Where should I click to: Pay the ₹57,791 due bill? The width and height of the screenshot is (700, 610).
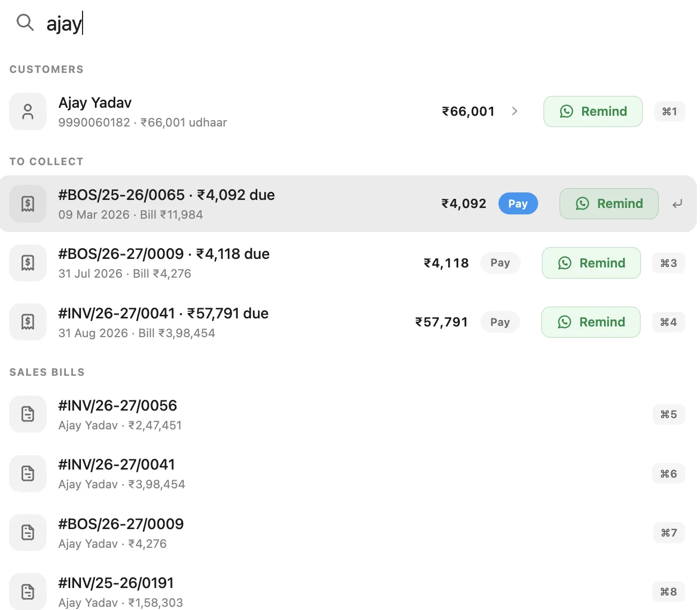pos(500,322)
